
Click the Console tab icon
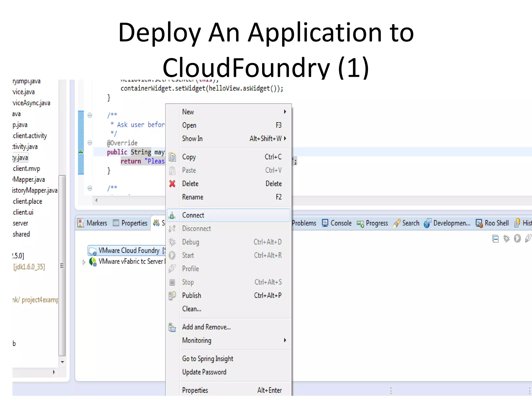click(x=325, y=223)
